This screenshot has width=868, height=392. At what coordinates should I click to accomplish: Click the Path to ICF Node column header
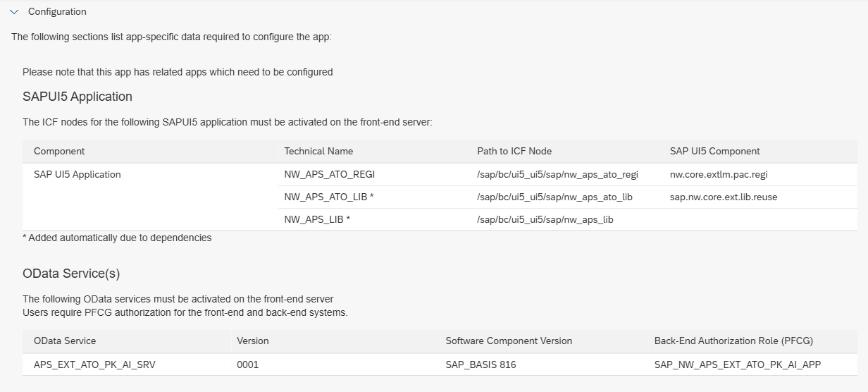point(514,151)
